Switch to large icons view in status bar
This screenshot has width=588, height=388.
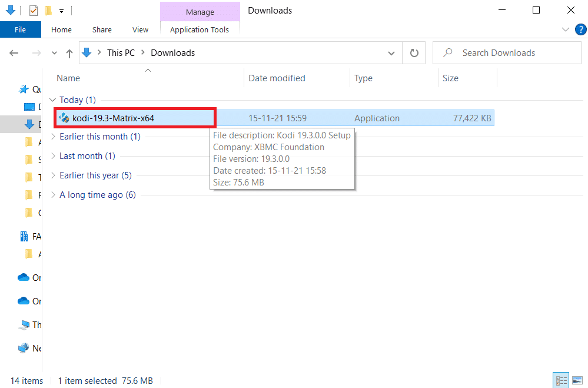pyautogui.click(x=577, y=381)
